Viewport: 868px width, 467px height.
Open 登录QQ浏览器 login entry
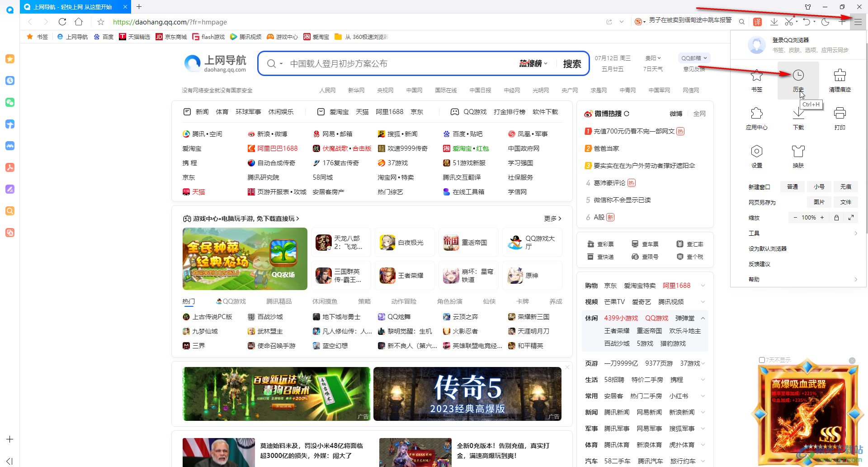(x=791, y=40)
